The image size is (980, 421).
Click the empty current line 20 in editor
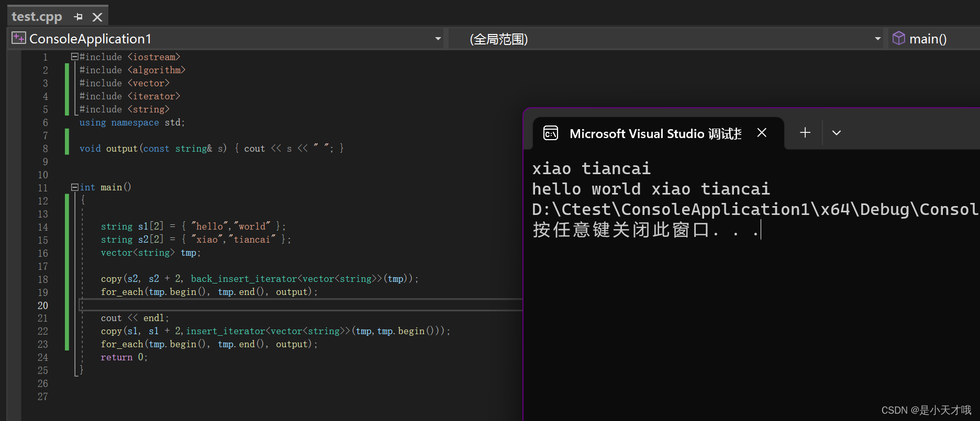tap(300, 305)
